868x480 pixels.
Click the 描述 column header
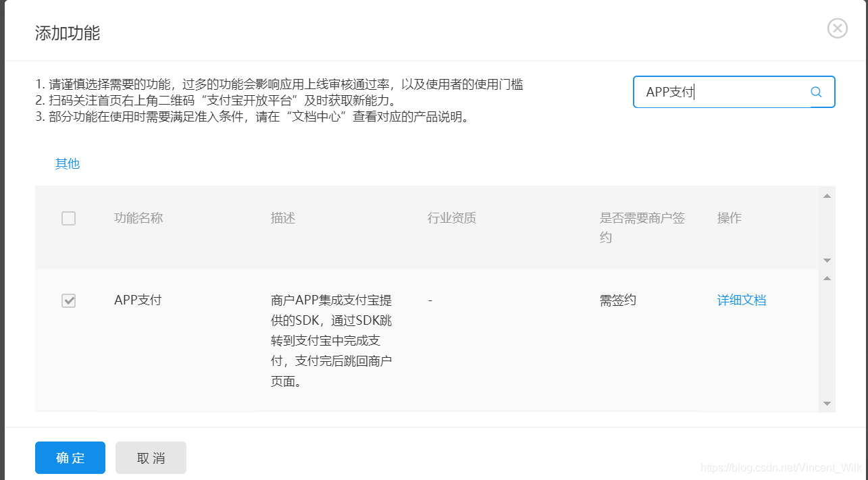click(x=283, y=218)
